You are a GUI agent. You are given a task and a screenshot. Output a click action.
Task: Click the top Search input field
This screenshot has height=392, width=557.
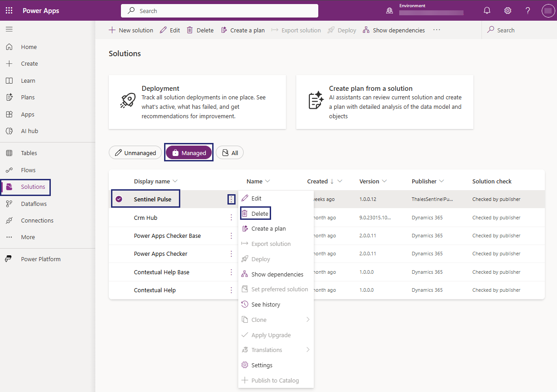(x=219, y=11)
